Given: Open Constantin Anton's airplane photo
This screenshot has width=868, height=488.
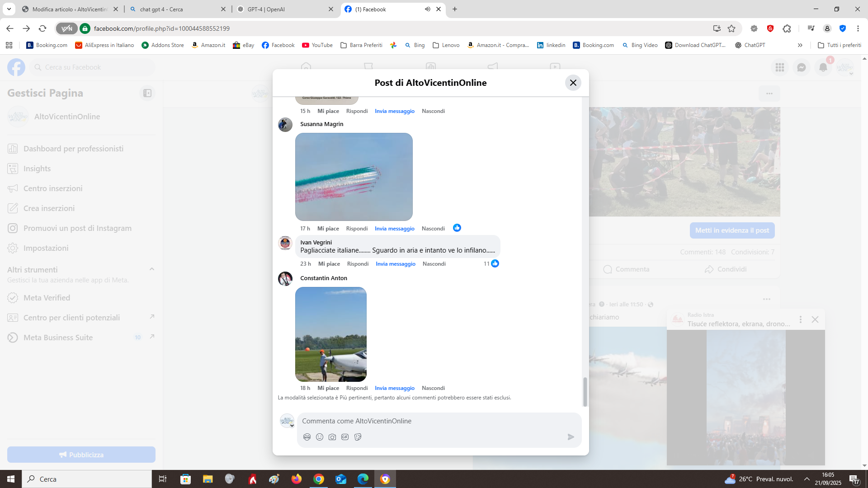Looking at the screenshot, I should point(331,334).
